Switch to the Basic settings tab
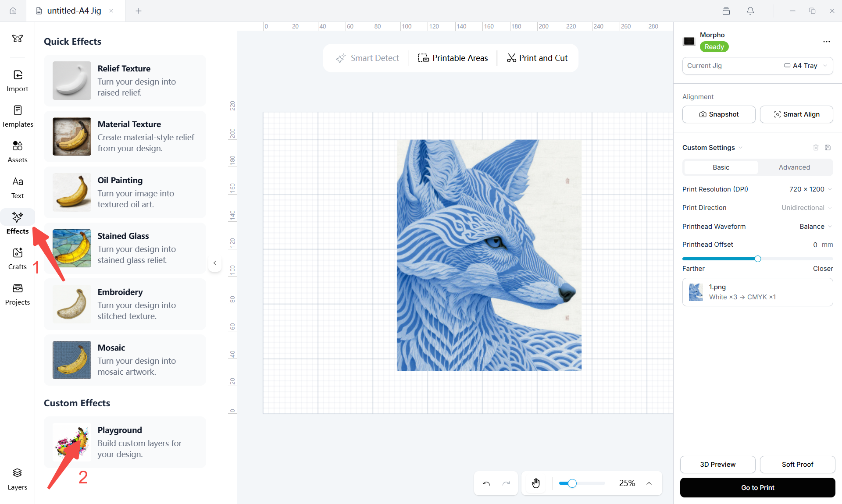 [x=721, y=167]
